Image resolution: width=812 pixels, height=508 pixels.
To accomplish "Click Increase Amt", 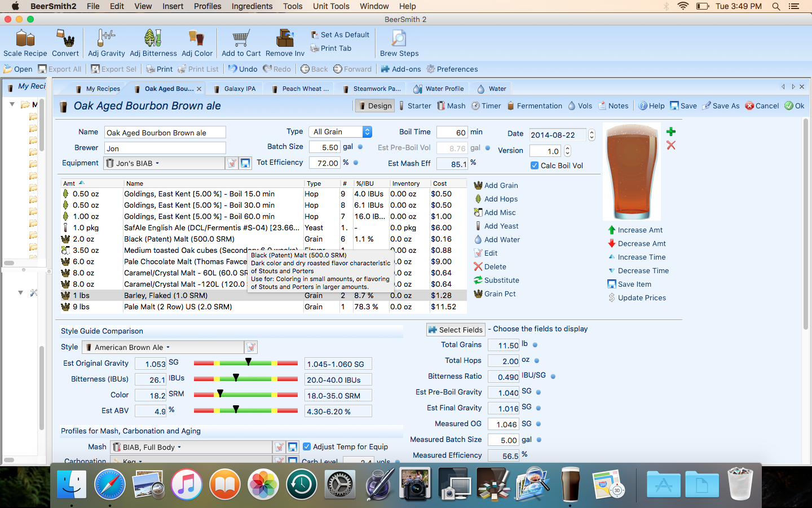I will (x=635, y=230).
